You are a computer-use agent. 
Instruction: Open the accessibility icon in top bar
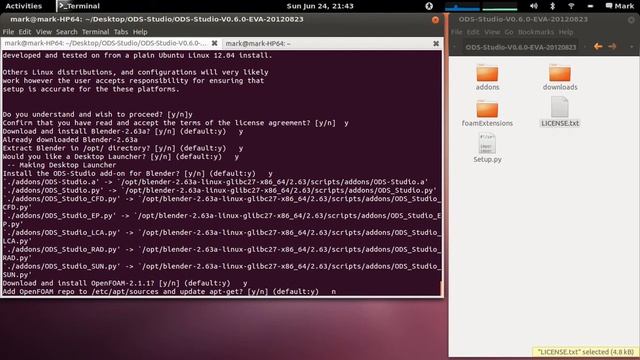click(x=429, y=6)
